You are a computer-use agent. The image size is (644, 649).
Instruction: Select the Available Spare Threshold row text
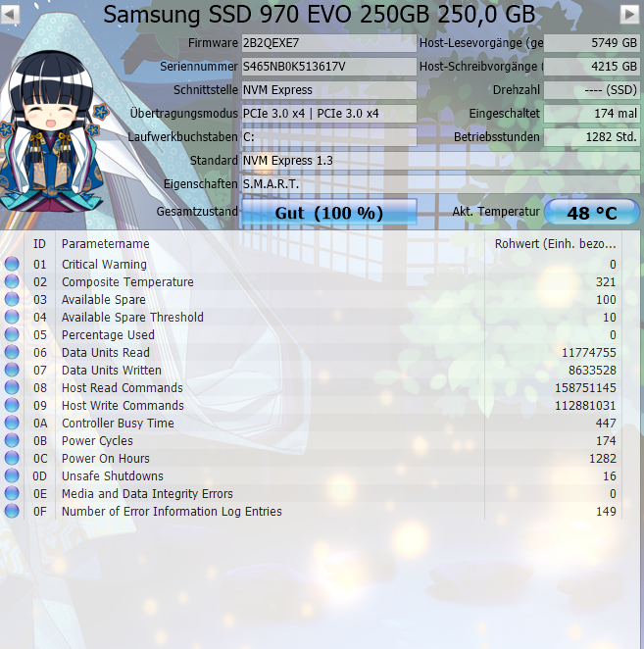(132, 317)
